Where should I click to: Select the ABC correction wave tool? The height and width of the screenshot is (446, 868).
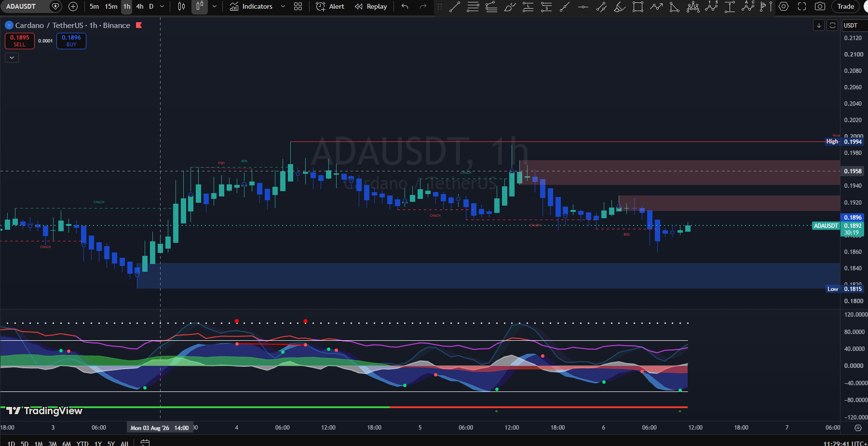(x=748, y=6)
